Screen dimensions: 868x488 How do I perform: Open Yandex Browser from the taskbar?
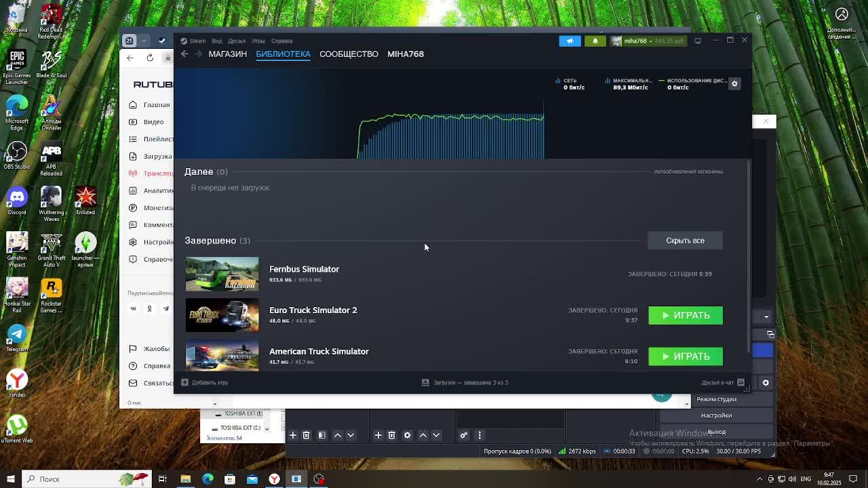(274, 479)
